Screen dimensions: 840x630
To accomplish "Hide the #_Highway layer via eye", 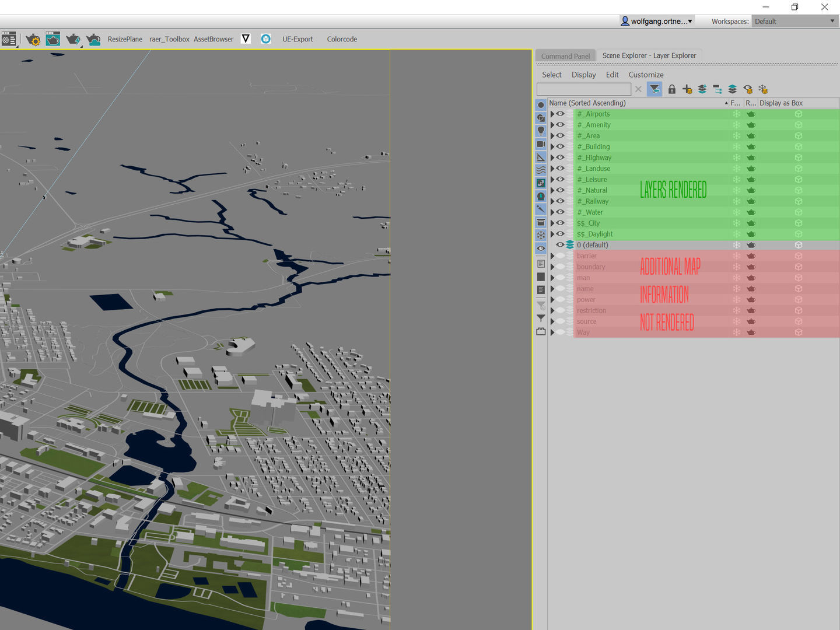I will pos(560,157).
